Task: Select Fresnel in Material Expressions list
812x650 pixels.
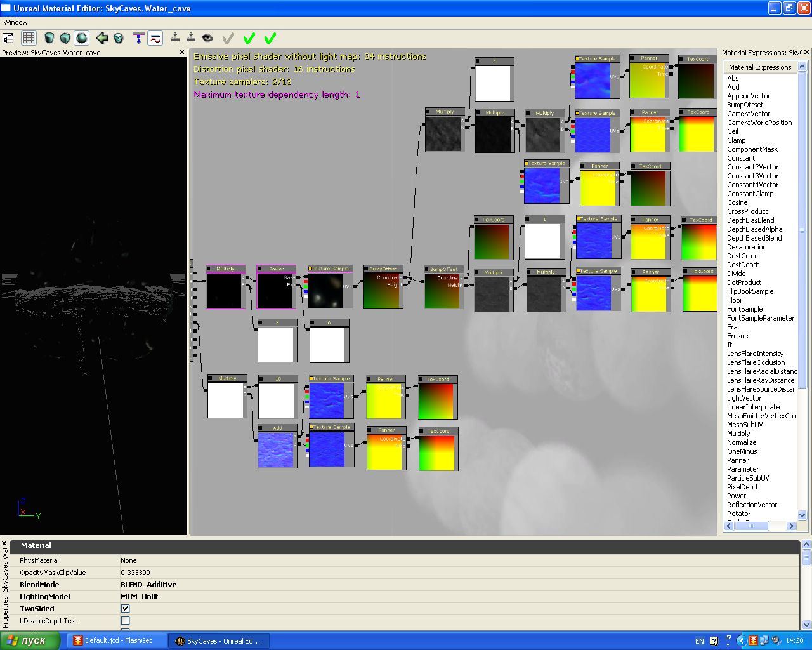Action: [x=738, y=336]
